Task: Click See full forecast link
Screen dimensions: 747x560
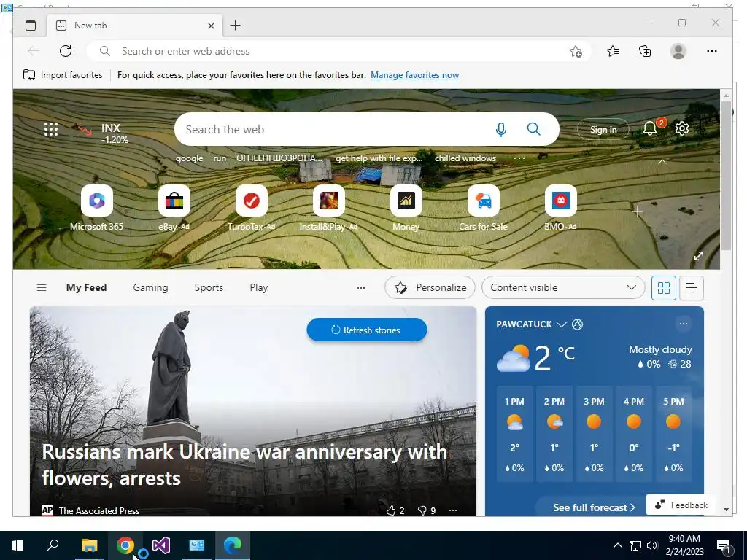Action: [594, 507]
